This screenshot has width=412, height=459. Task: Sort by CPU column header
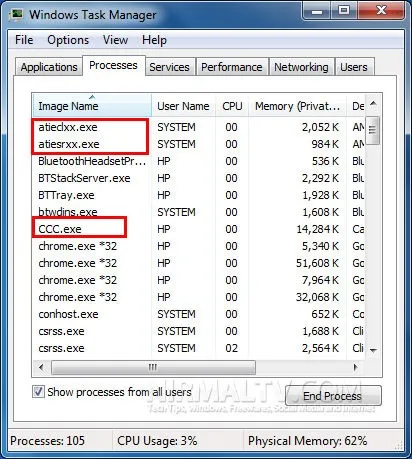[232, 106]
